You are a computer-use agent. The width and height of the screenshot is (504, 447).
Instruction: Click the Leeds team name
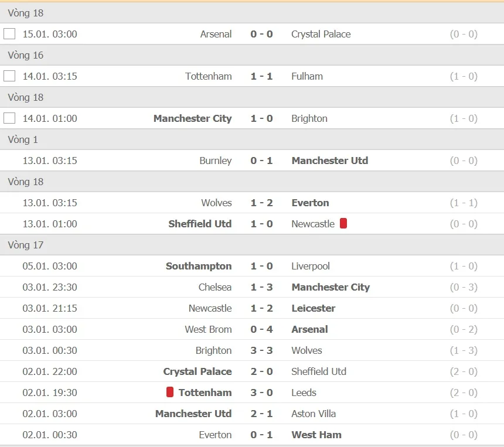[x=304, y=393]
